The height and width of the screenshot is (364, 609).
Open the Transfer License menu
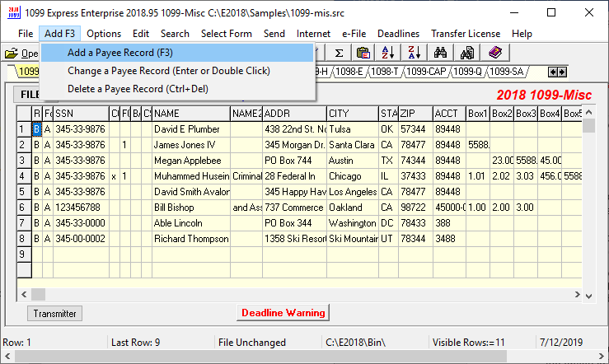[x=466, y=34]
